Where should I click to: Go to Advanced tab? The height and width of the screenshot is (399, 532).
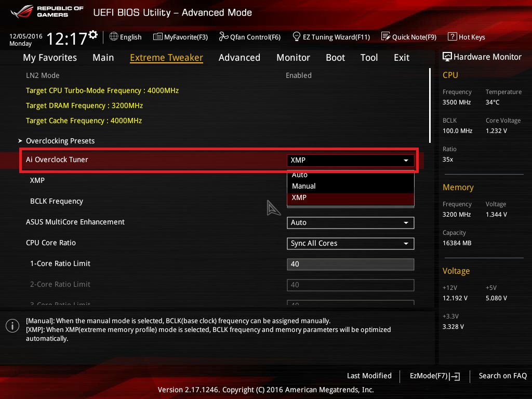point(239,58)
